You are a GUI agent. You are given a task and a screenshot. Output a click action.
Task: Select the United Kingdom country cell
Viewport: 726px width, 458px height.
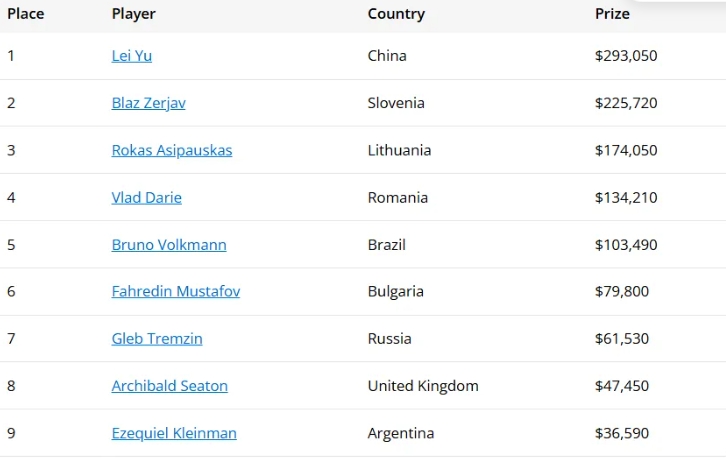point(423,385)
